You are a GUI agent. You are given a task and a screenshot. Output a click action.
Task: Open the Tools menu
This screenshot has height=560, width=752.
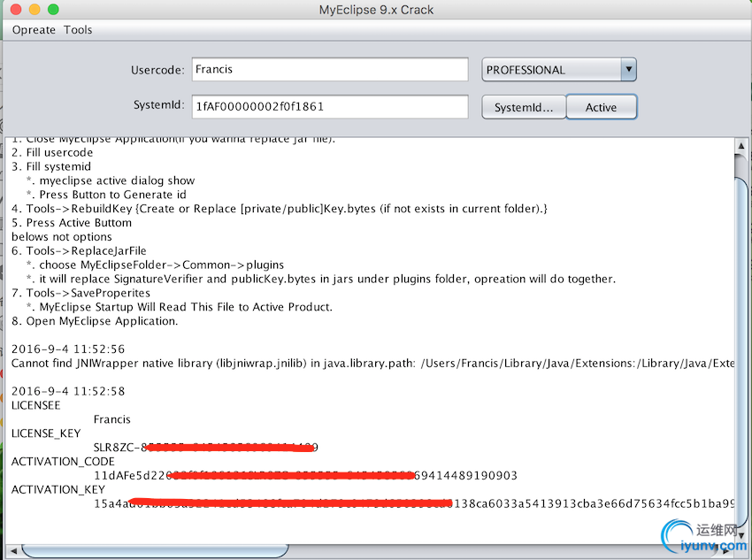click(x=78, y=30)
